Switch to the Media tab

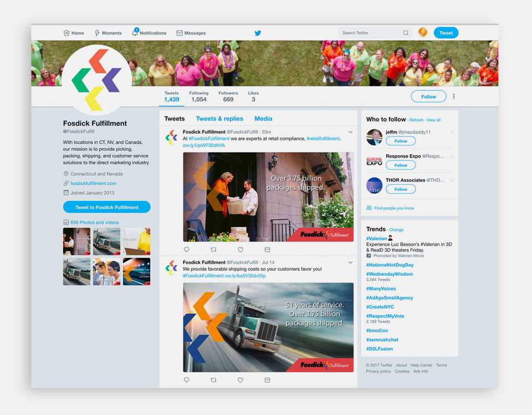(263, 119)
